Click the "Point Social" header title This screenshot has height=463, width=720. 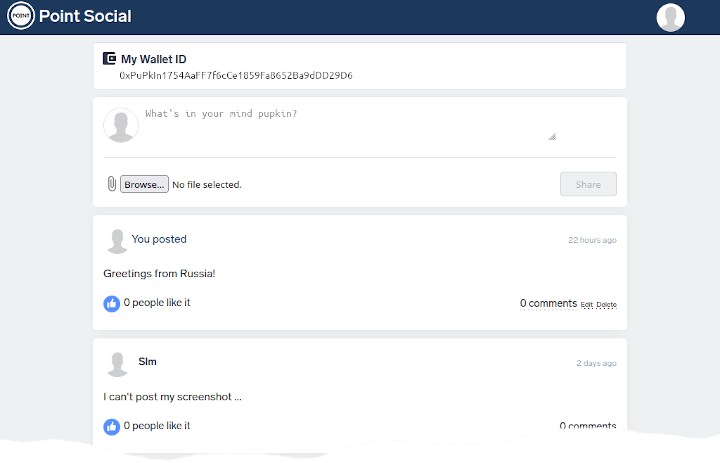click(x=85, y=16)
